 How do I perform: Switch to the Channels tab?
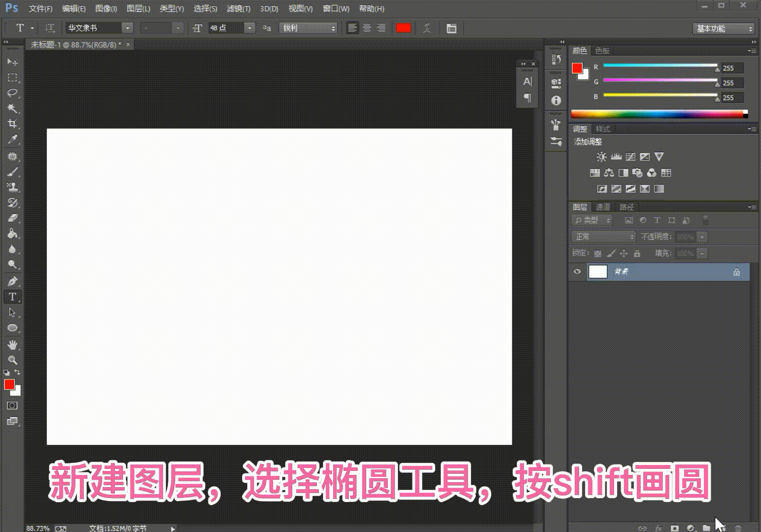(602, 207)
